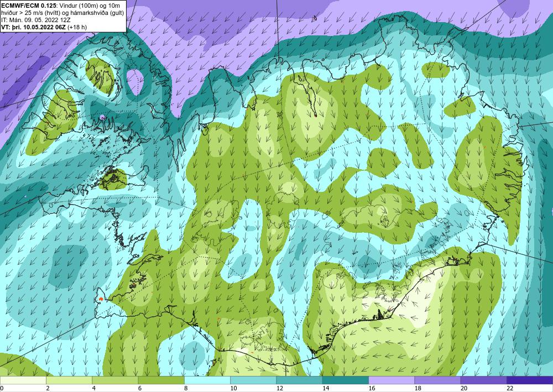Image resolution: width=553 pixels, height=392 pixels.
Task: Click the 'VT: þri. 10.05.2022 06Z (+18 h)' line
Action: click(x=44, y=27)
